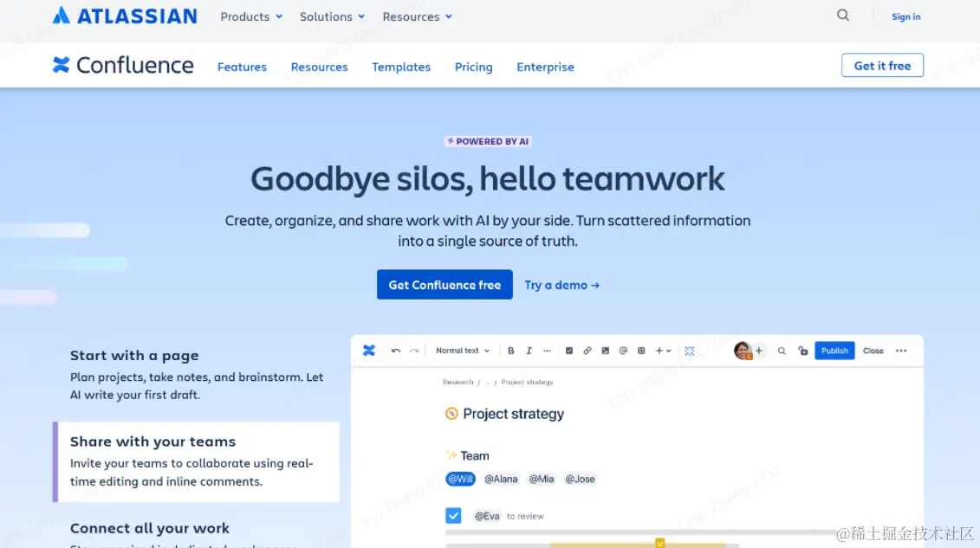
Task: Click the POWERED BY AI badge
Action: (x=488, y=142)
